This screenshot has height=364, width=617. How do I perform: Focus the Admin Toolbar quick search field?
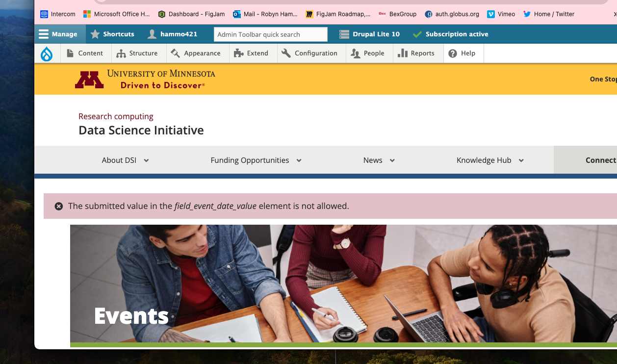click(270, 34)
